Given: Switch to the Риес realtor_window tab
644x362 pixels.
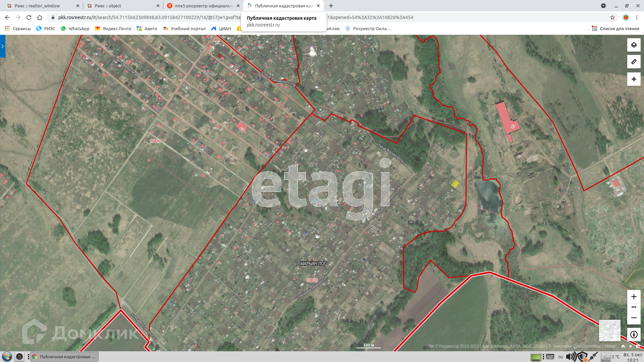Looking at the screenshot, I should (x=37, y=6).
